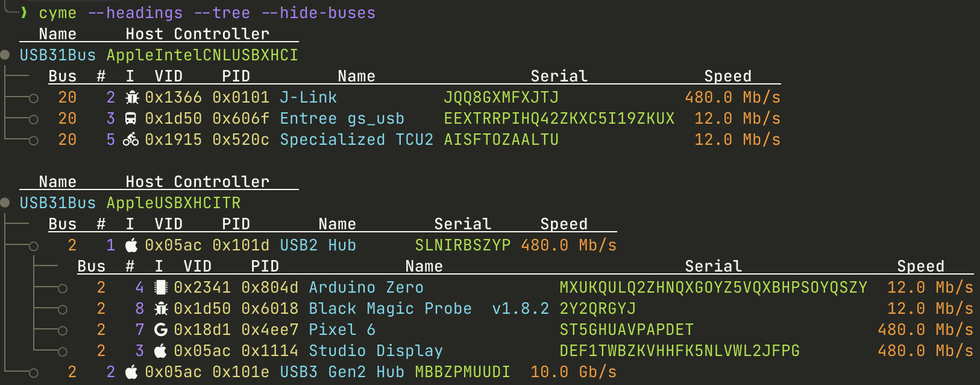Click the 10.0 Gb/s speed value
The width and height of the screenshot is (980, 385).
(574, 372)
